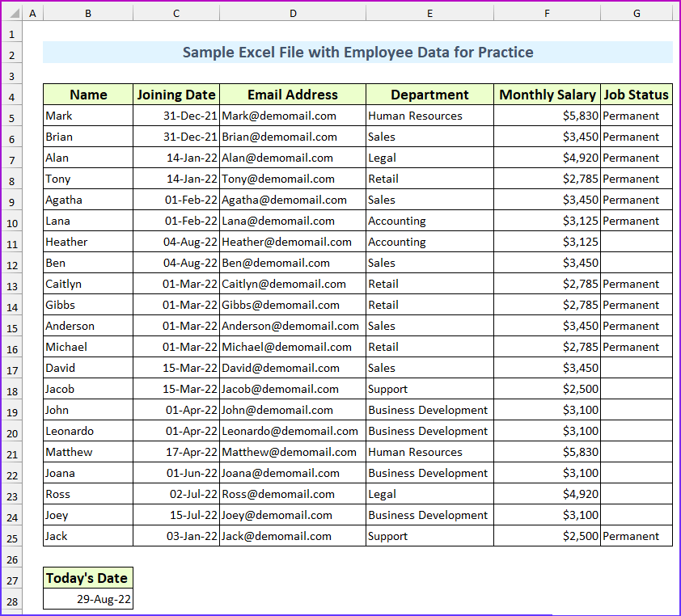Select column F header
Image resolution: width=681 pixels, height=616 pixels.
pyautogui.click(x=547, y=14)
